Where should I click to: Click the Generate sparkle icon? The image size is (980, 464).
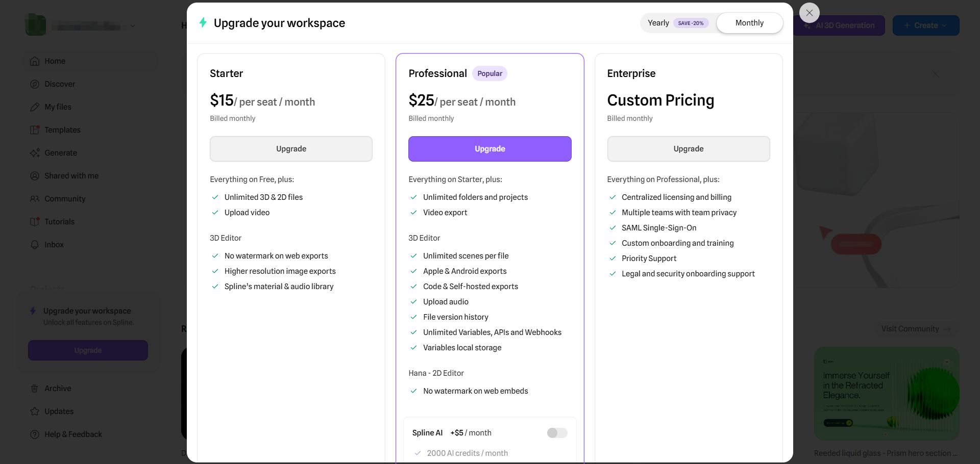click(x=35, y=153)
